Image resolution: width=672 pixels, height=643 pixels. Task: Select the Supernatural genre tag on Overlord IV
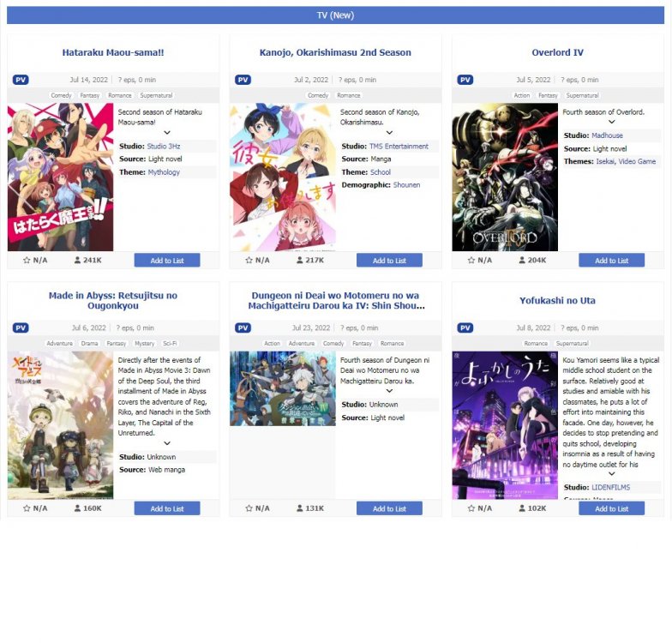click(x=582, y=96)
